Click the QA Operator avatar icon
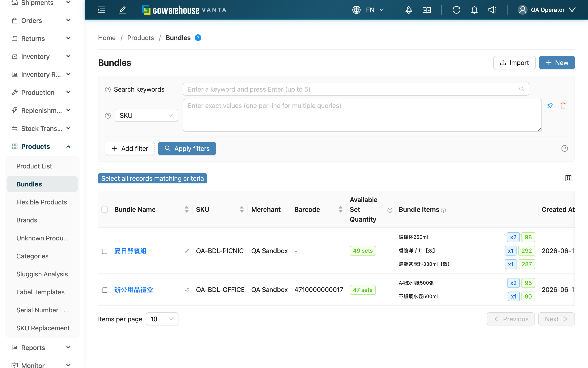 click(x=522, y=10)
